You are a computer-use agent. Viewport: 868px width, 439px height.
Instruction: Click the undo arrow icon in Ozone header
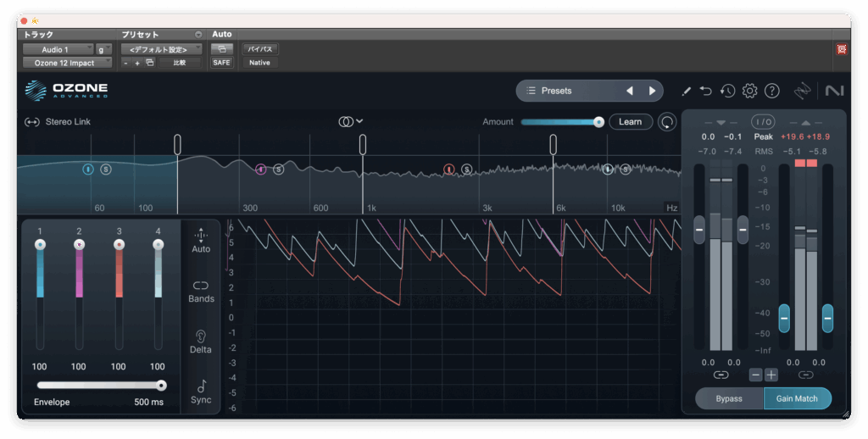tap(706, 91)
